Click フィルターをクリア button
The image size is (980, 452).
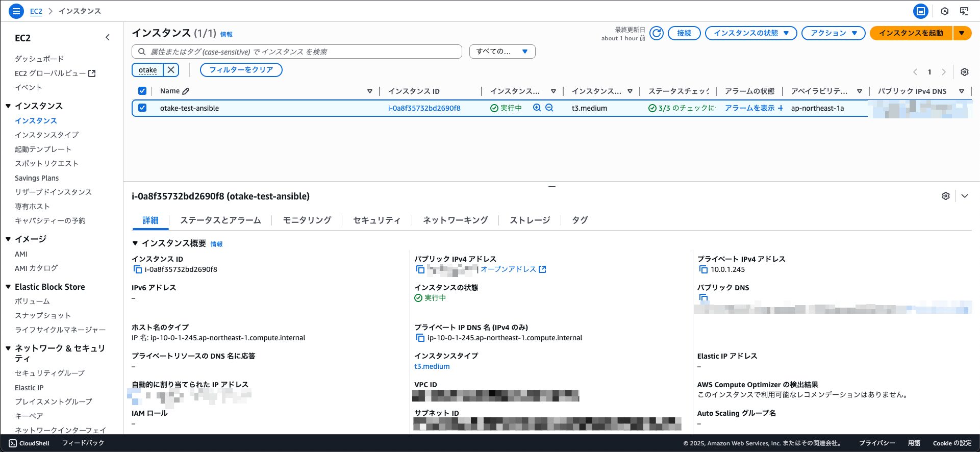pos(241,70)
